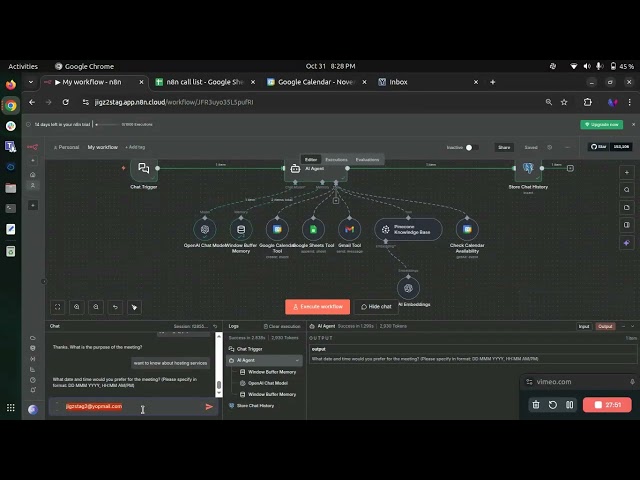Switch to n8n call list Google Sheets tab
Screen dimensions: 640x480
point(204,82)
